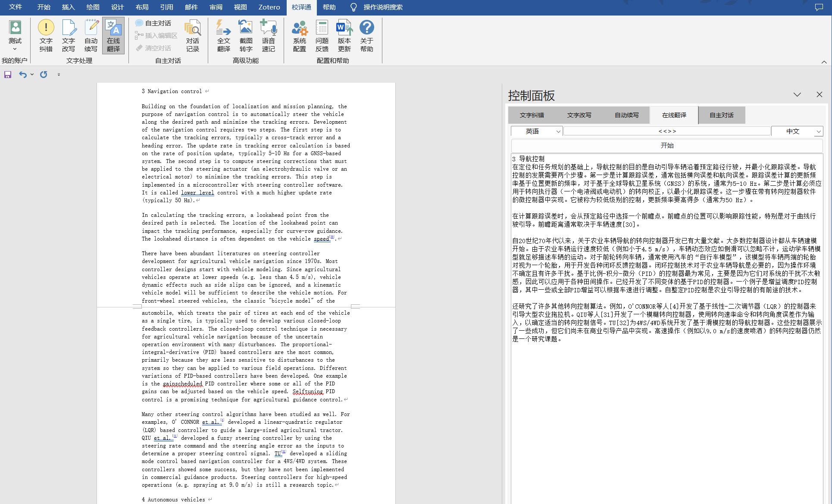Screen dimensions: 832x504
Task: Click the 文字纠错 icon in ribbon
Action: coord(46,36)
